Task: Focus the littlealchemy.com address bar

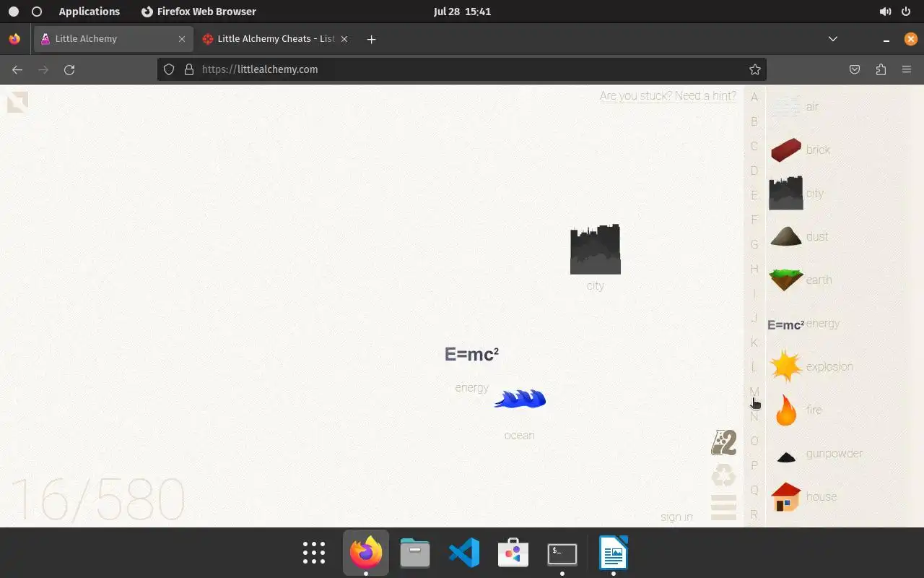Action: point(462,69)
